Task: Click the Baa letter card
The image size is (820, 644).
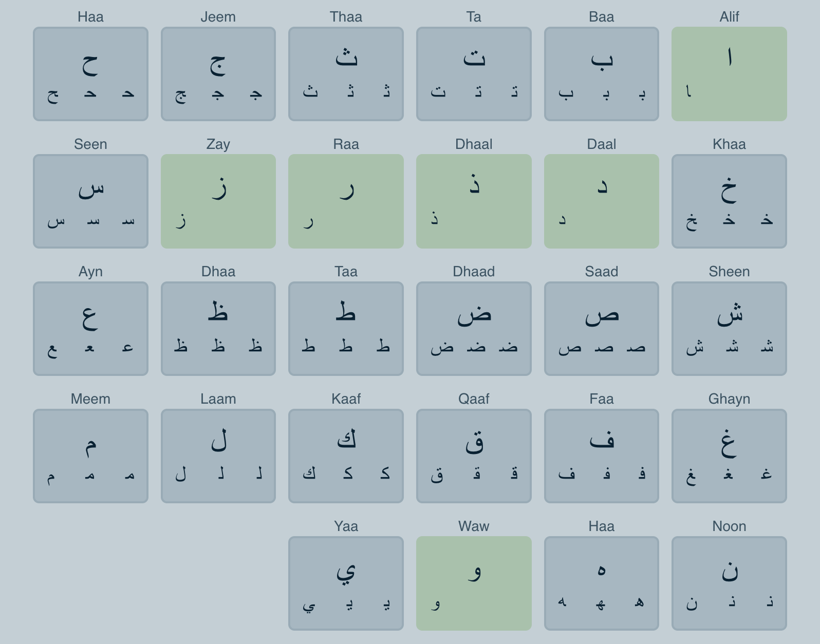Action: tap(601, 74)
